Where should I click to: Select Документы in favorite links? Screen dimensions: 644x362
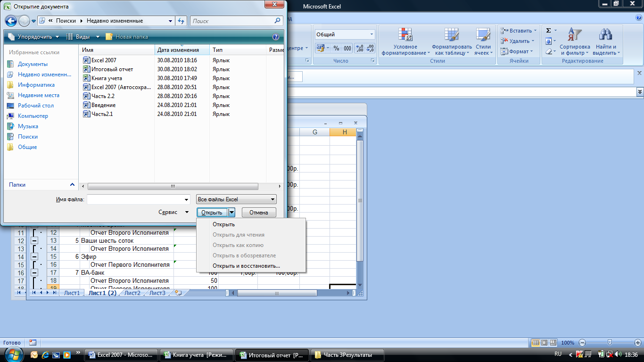(33, 64)
